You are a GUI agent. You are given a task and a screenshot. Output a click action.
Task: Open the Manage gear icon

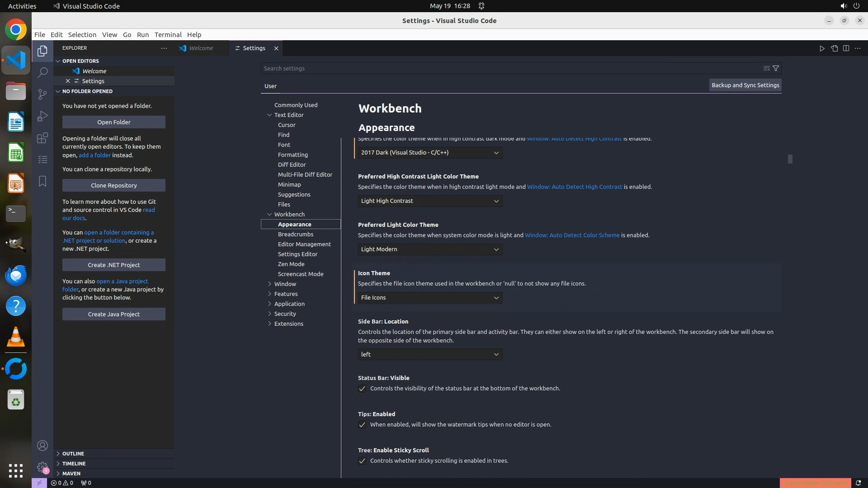coord(42,467)
